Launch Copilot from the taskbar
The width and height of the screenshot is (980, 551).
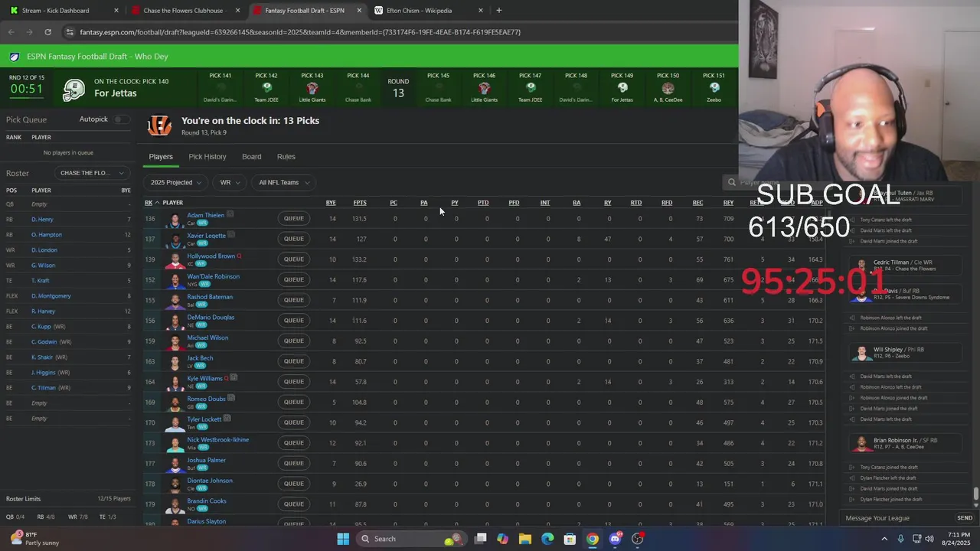pos(502,539)
